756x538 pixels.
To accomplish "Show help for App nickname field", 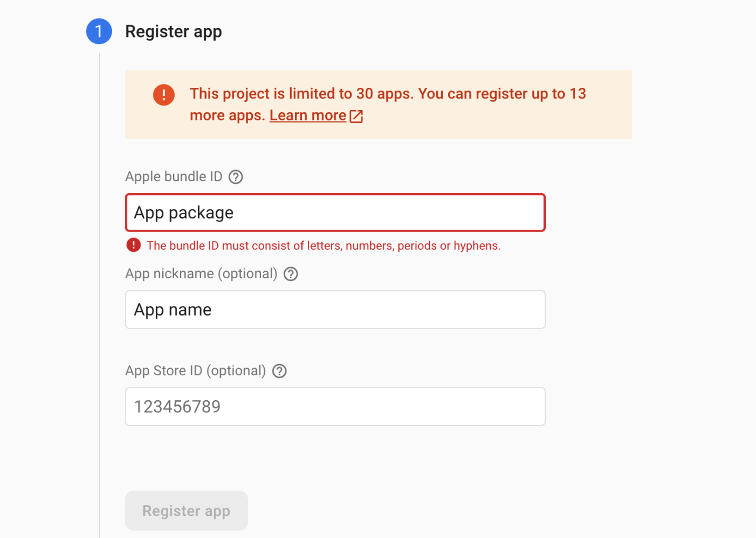I will click(x=291, y=274).
